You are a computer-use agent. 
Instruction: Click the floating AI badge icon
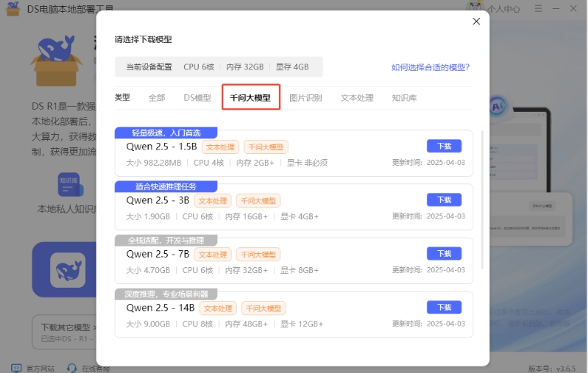pos(499,107)
